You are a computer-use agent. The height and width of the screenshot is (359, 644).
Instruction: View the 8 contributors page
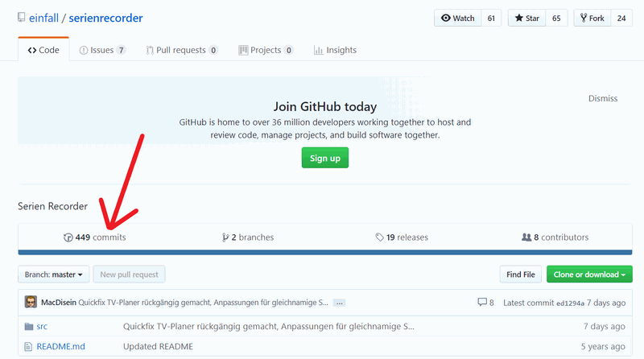click(x=555, y=237)
